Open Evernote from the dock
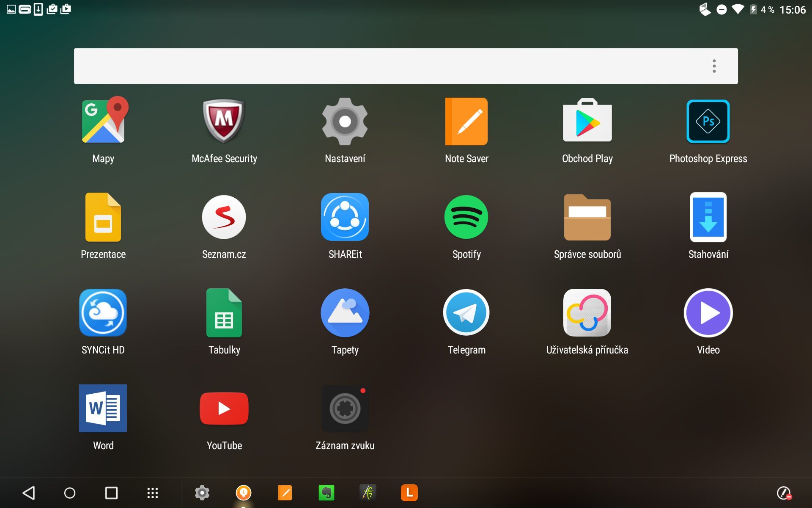 (326, 493)
